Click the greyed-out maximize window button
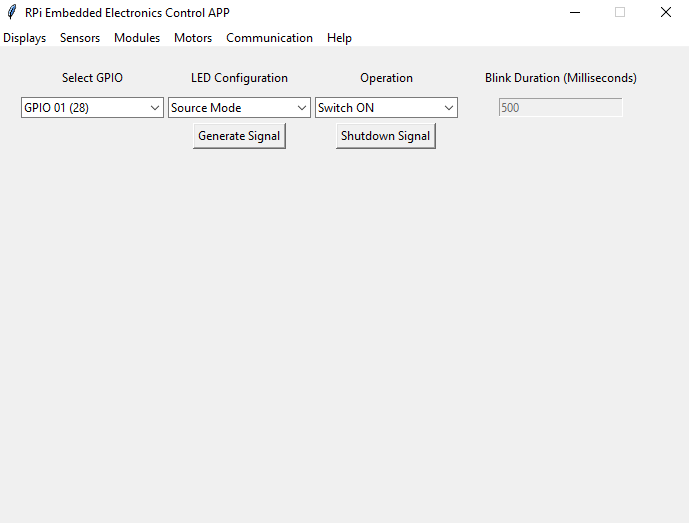 620,13
